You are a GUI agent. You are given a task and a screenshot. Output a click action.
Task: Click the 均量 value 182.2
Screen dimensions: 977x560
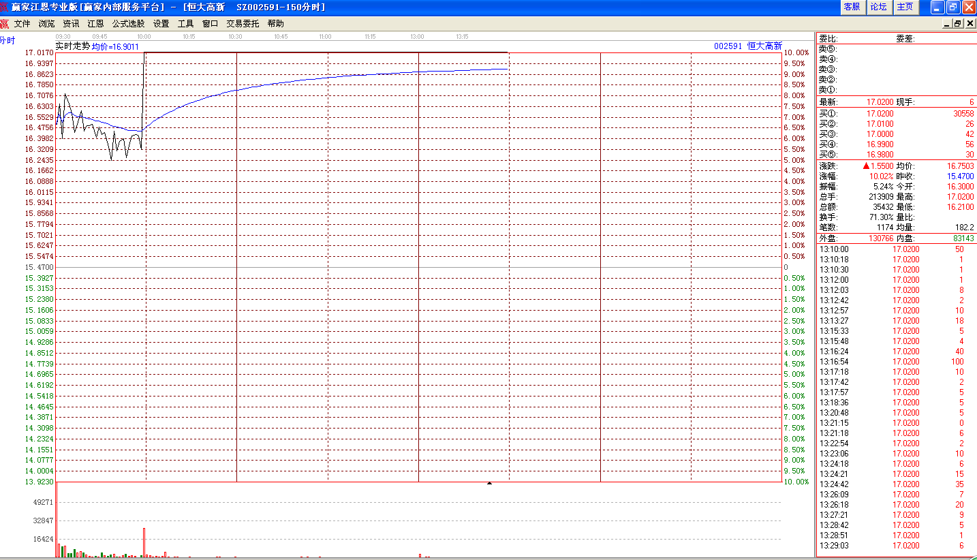tap(965, 228)
